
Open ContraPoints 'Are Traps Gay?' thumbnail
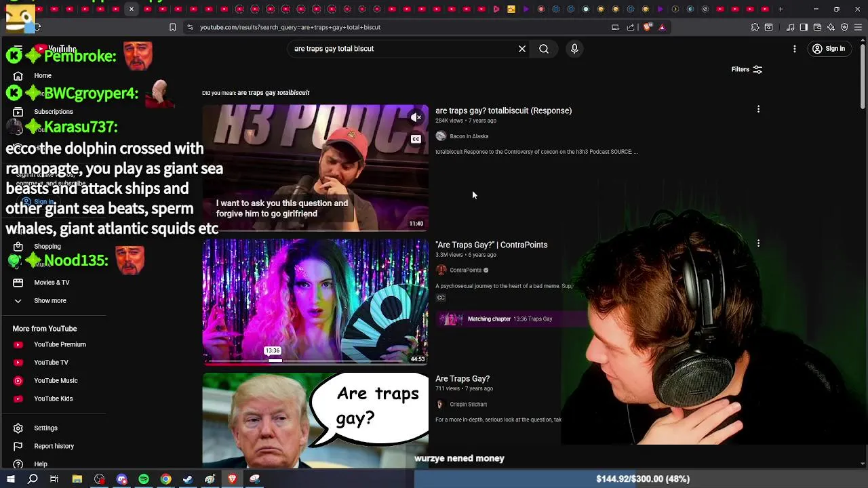tap(315, 302)
